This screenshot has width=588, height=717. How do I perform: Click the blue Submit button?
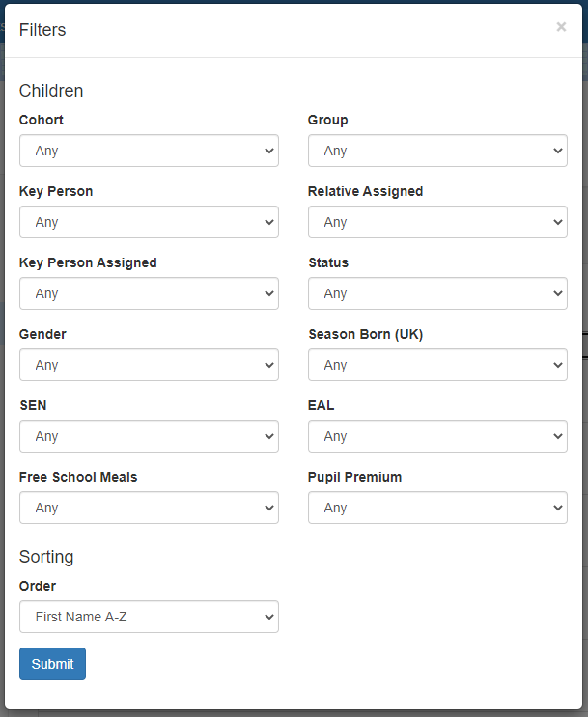click(52, 664)
